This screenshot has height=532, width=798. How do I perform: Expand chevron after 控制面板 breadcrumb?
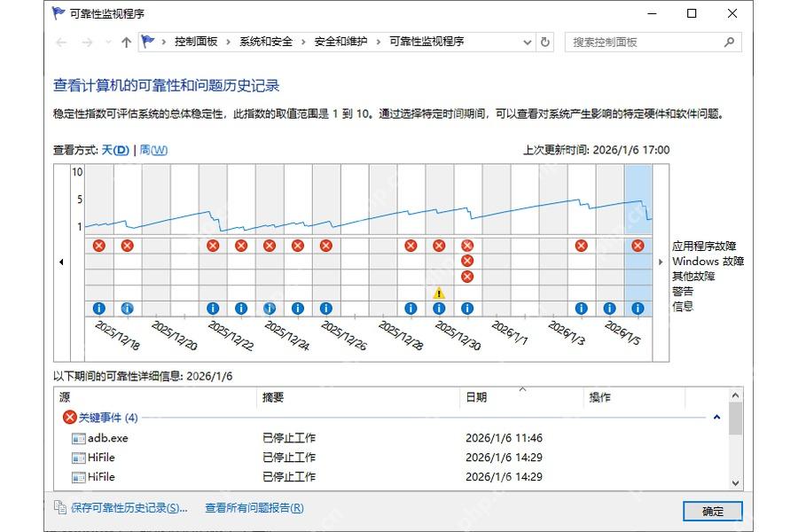click(x=228, y=42)
